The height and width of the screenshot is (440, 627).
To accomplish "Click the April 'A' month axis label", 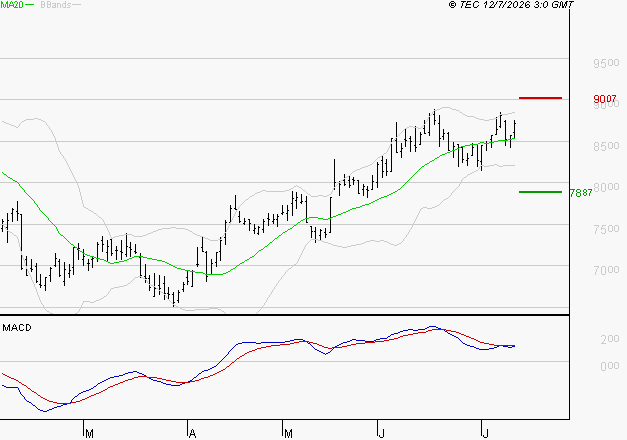I will point(192,434).
